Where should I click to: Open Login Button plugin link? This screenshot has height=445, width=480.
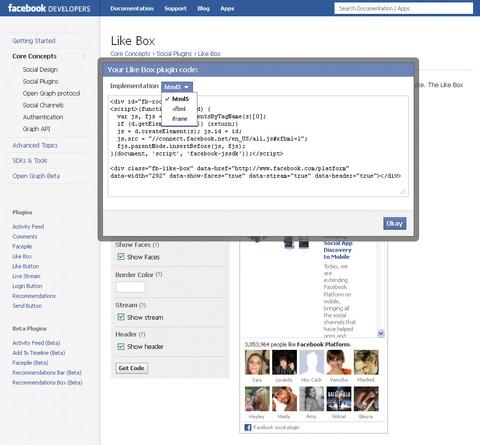click(x=27, y=286)
